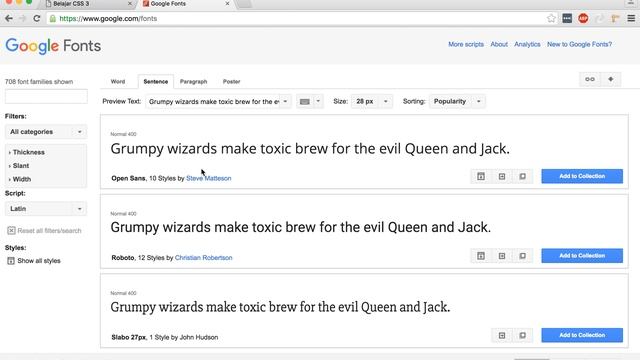The width and height of the screenshot is (640, 360).
Task: Reload the page with refresh icon
Action: [37, 18]
